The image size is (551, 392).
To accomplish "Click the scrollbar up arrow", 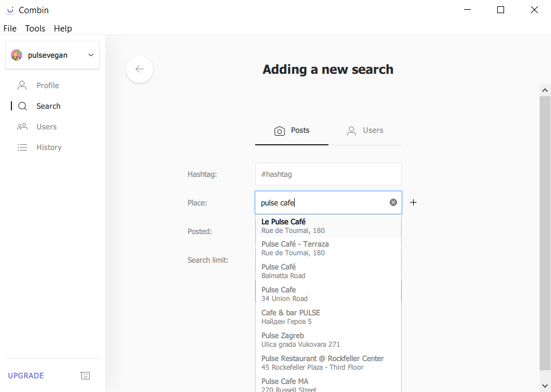I will click(x=545, y=90).
